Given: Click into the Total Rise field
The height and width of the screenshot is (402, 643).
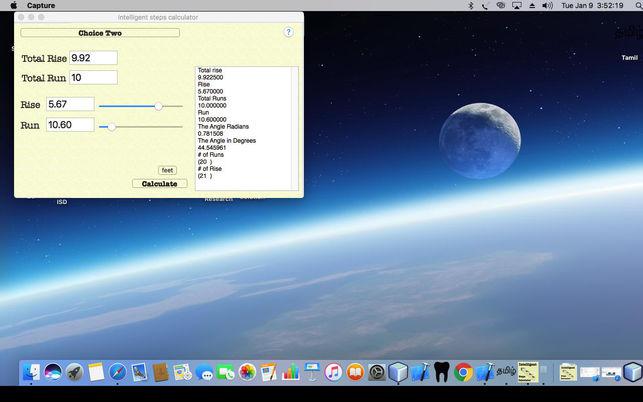Looking at the screenshot, I should click(x=93, y=58).
